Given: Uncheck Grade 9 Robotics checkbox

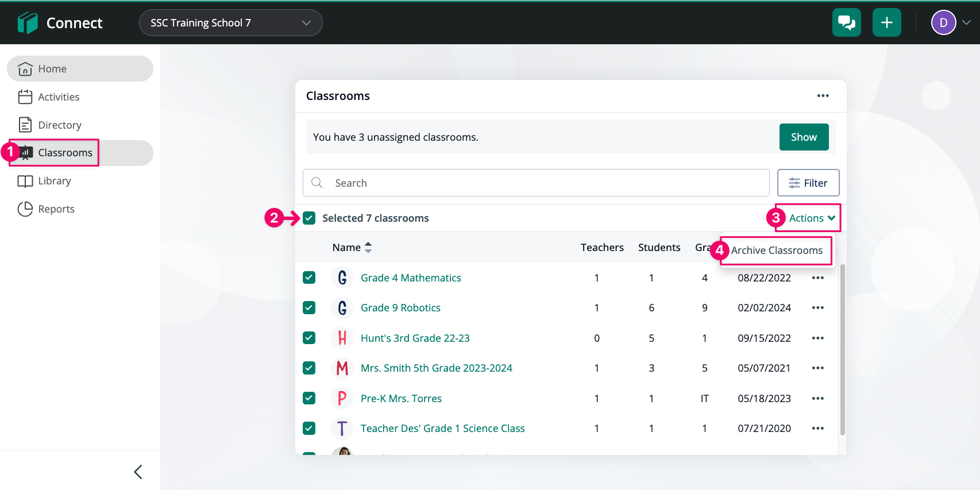Looking at the screenshot, I should (x=309, y=308).
